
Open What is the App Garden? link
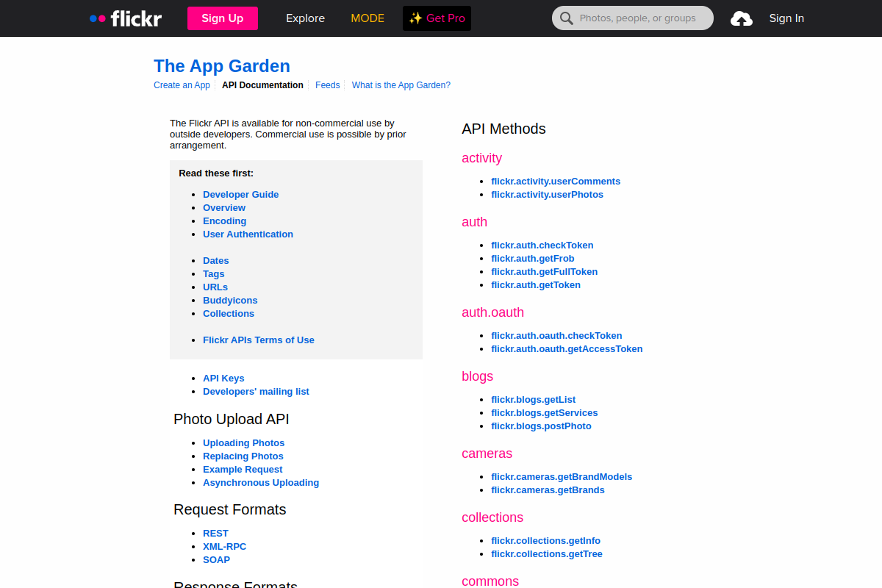(x=401, y=85)
